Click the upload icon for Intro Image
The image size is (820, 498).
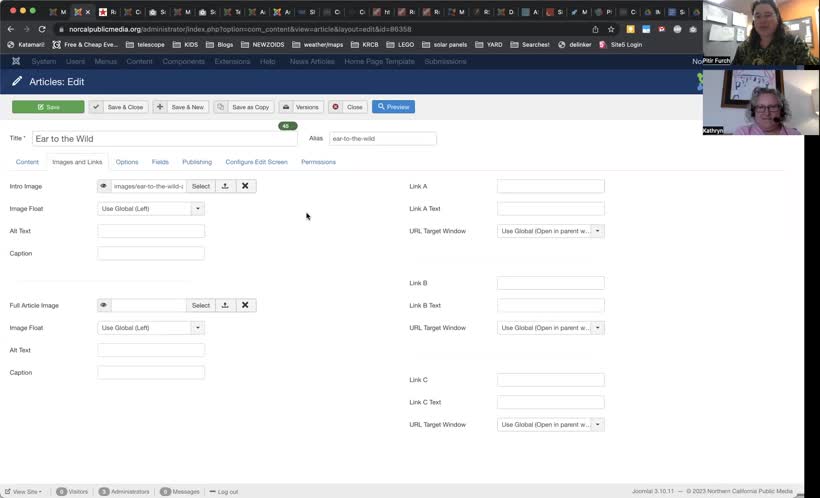(x=225, y=186)
